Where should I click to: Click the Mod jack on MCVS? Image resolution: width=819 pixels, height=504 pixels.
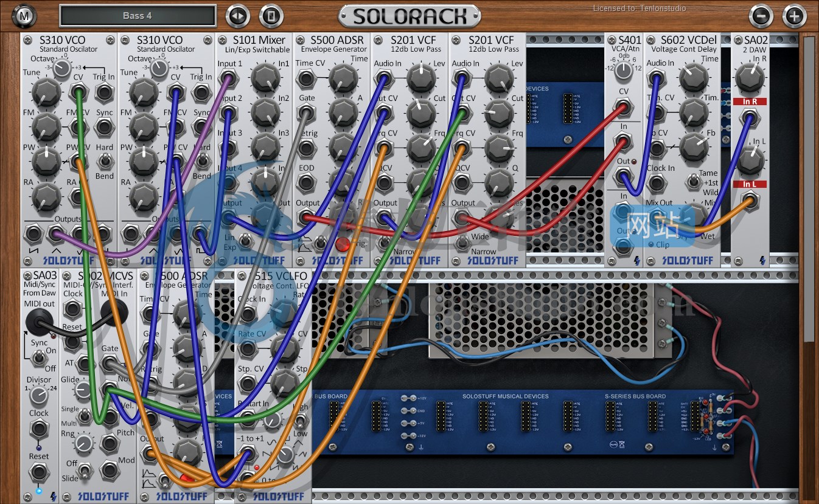pos(109,469)
